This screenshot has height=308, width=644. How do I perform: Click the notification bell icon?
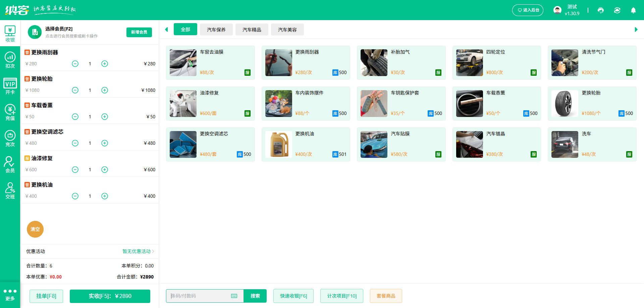point(633,10)
